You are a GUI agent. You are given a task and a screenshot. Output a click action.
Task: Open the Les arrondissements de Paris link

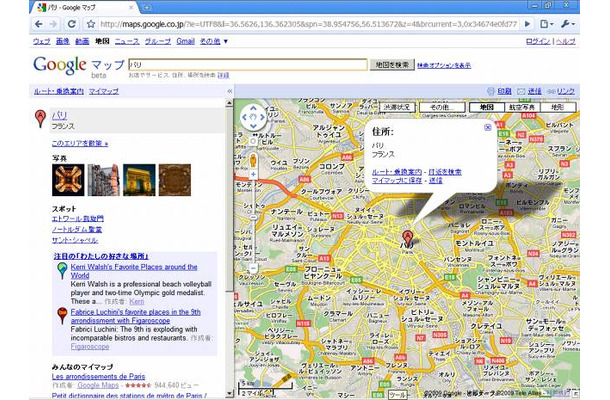tap(98, 377)
